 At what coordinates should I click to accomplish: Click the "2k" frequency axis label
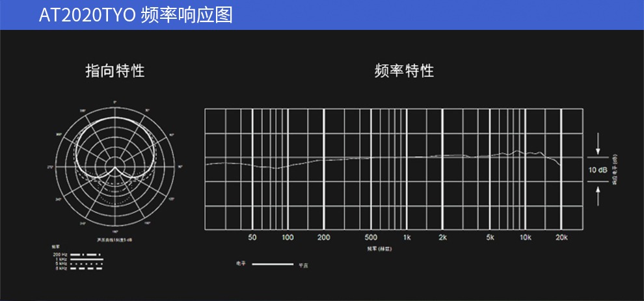click(442, 237)
